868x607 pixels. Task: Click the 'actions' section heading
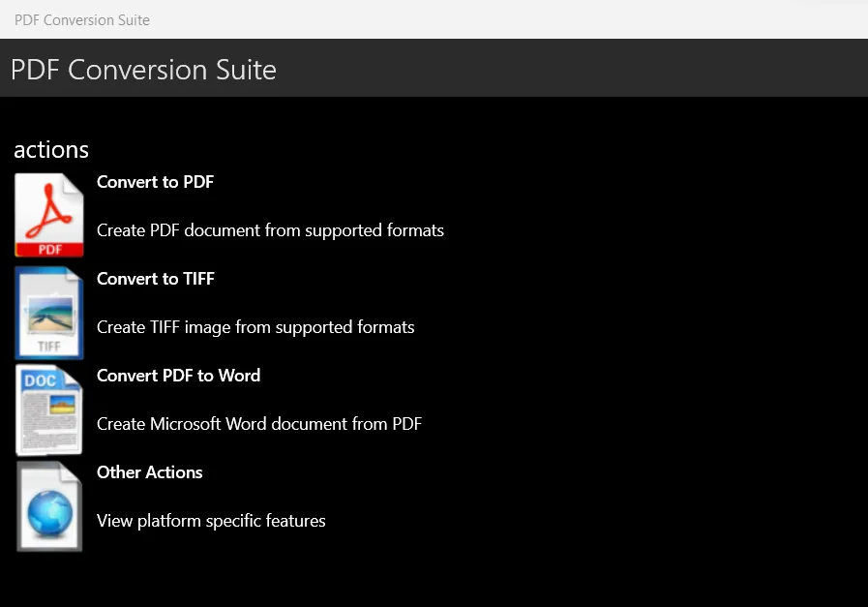pos(50,149)
